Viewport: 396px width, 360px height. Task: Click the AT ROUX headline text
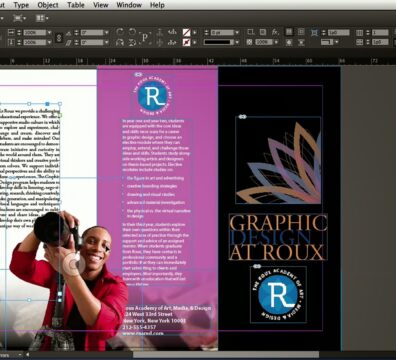click(x=277, y=252)
